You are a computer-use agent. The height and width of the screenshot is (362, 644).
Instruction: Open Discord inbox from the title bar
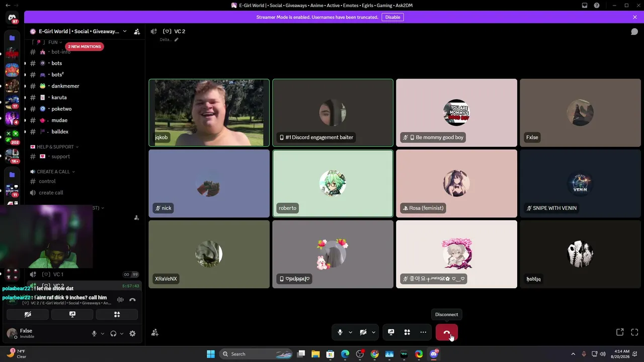click(585, 6)
